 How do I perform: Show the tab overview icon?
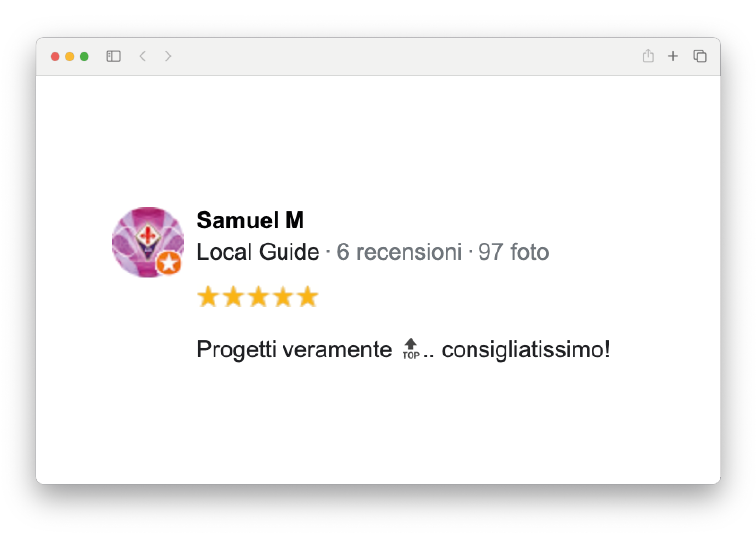700,56
